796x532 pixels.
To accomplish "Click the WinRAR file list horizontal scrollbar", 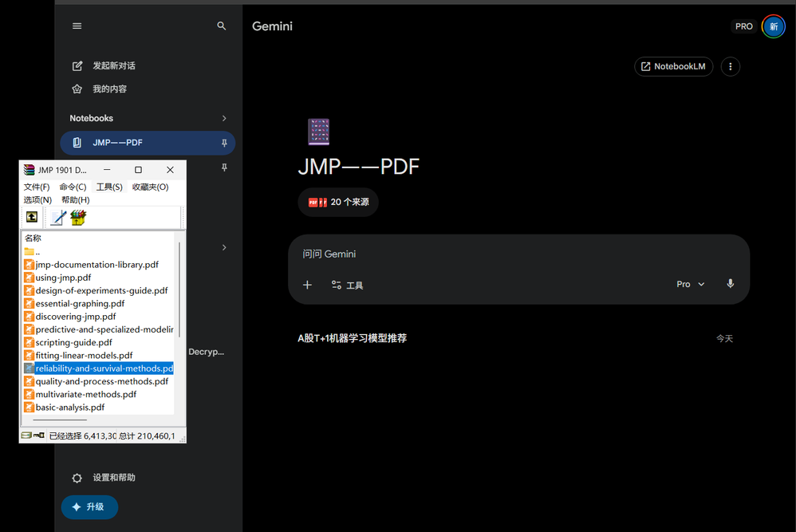I will pos(60,420).
